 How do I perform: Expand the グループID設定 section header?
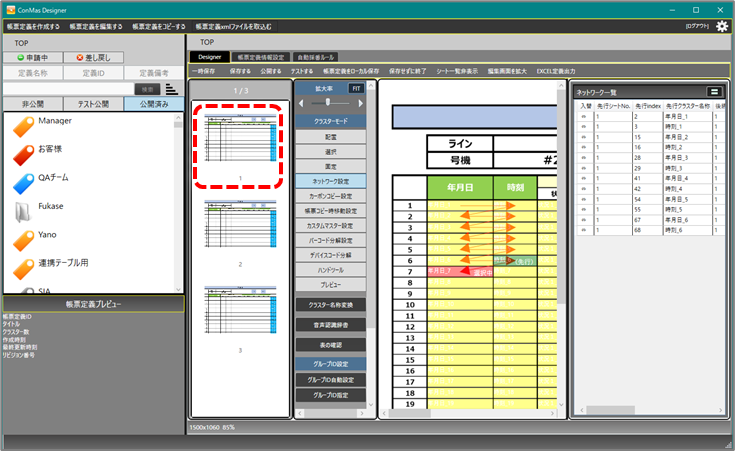tap(331, 364)
